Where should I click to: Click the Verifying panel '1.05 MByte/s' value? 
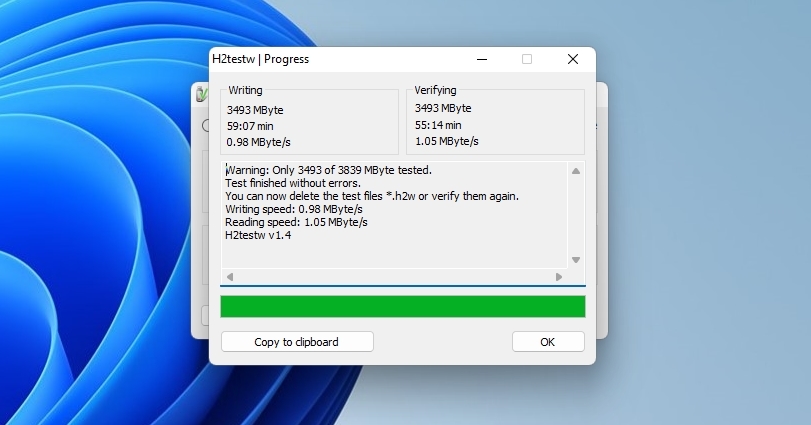click(x=447, y=141)
